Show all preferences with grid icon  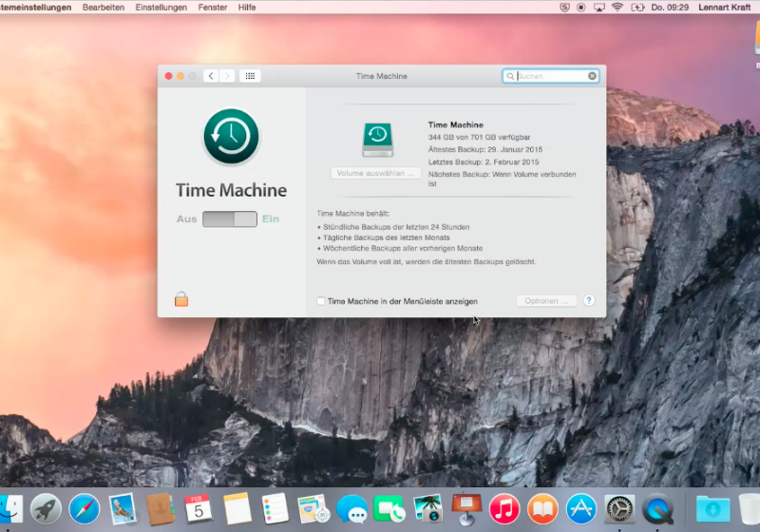[x=250, y=76]
